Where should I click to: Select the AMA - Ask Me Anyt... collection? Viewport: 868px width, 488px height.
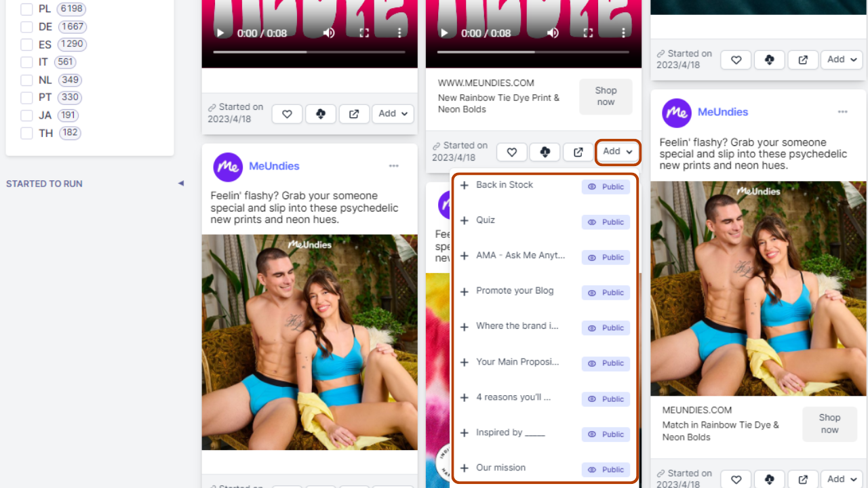point(520,256)
